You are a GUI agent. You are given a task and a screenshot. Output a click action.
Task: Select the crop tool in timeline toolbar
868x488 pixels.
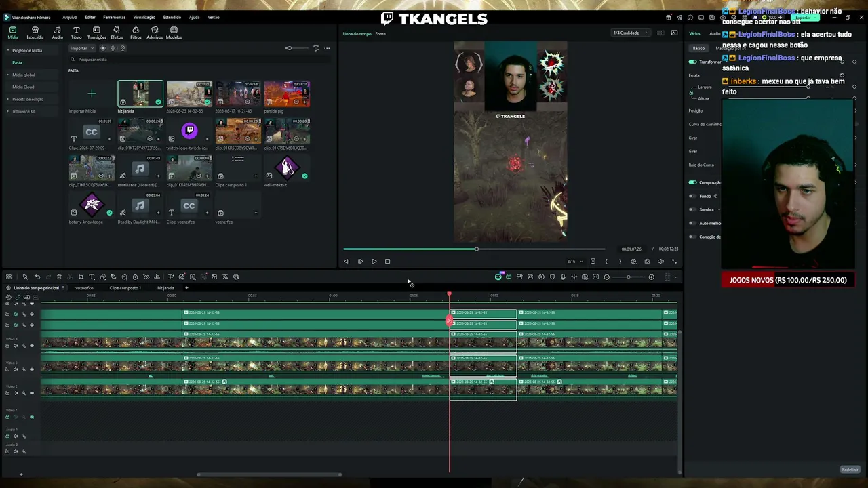tap(81, 277)
